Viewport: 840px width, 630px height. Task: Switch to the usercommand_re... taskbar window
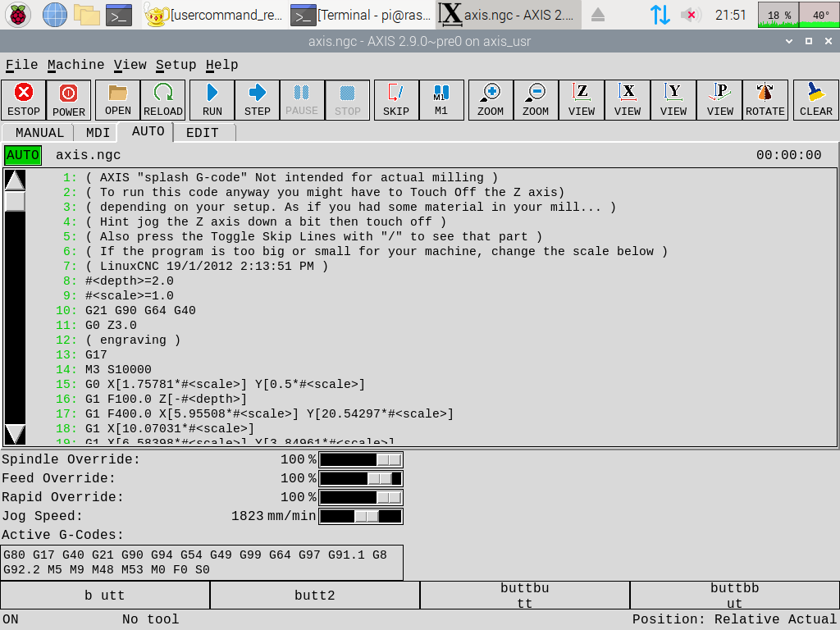coord(214,15)
